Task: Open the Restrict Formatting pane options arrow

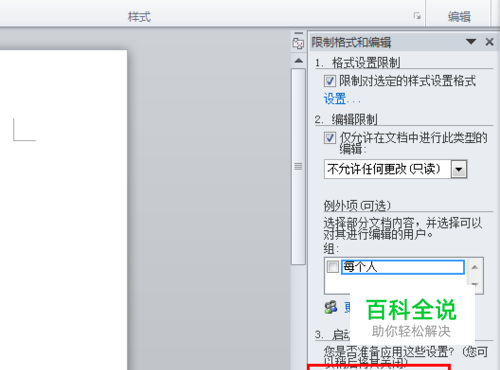Action: 471,42
